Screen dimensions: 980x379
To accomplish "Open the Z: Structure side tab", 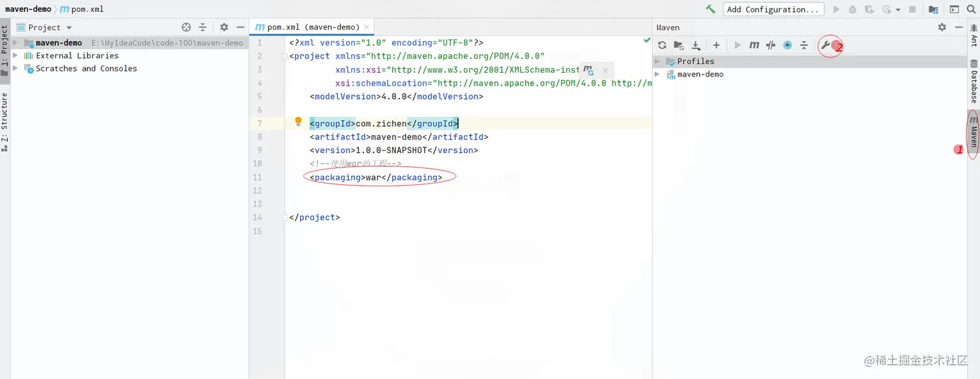I will click(x=5, y=122).
